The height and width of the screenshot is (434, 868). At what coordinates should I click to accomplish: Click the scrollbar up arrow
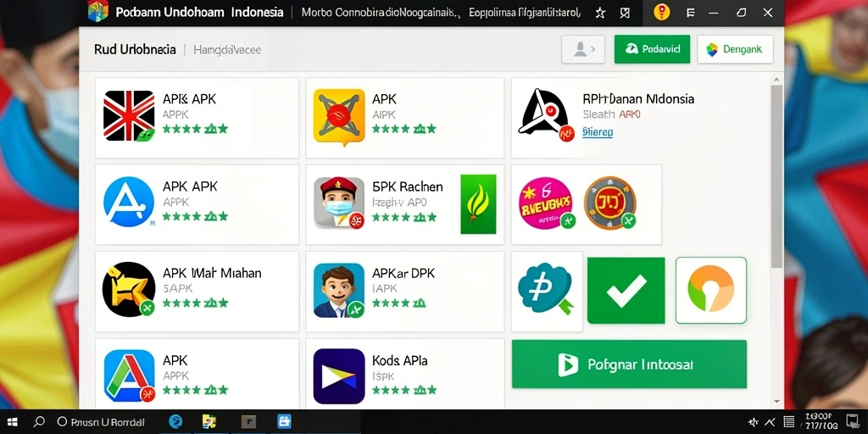tap(776, 81)
